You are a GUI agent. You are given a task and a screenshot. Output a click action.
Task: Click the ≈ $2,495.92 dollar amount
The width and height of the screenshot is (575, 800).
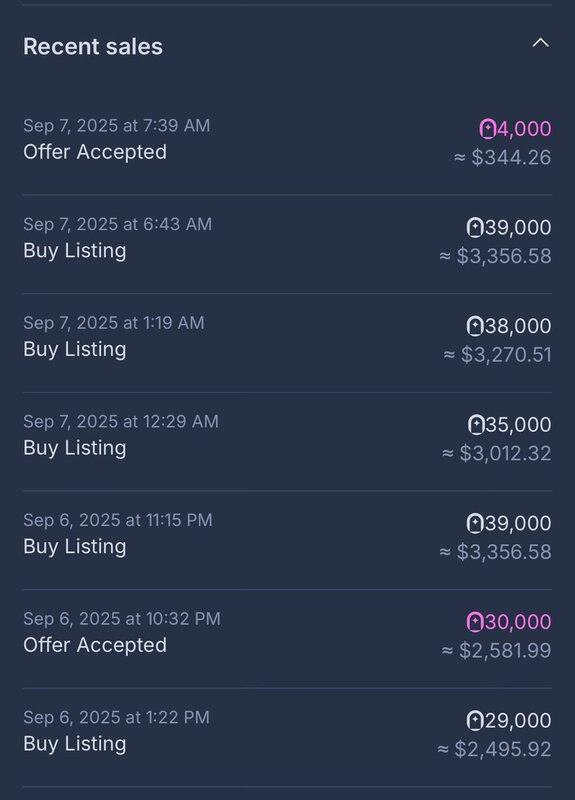[494, 749]
